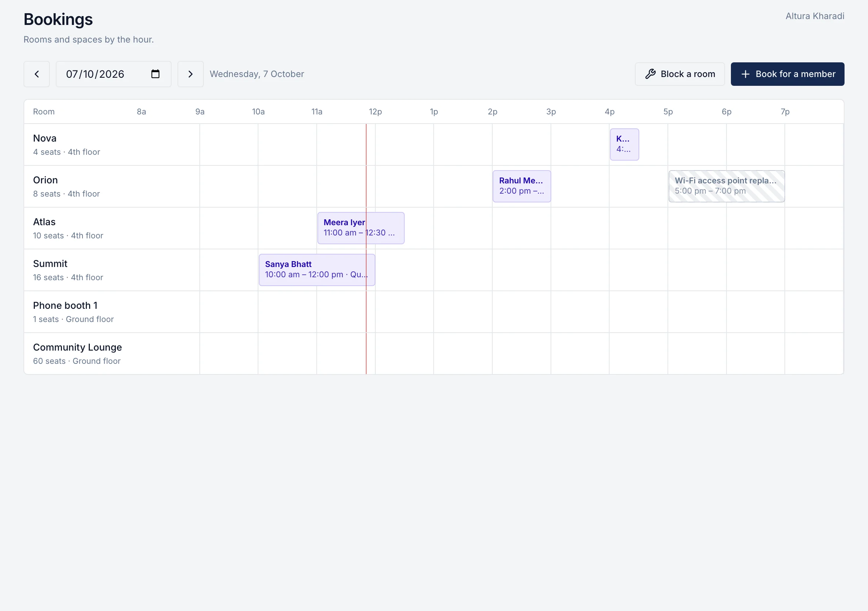Open Rahul Me... booking in Orion

click(x=522, y=187)
